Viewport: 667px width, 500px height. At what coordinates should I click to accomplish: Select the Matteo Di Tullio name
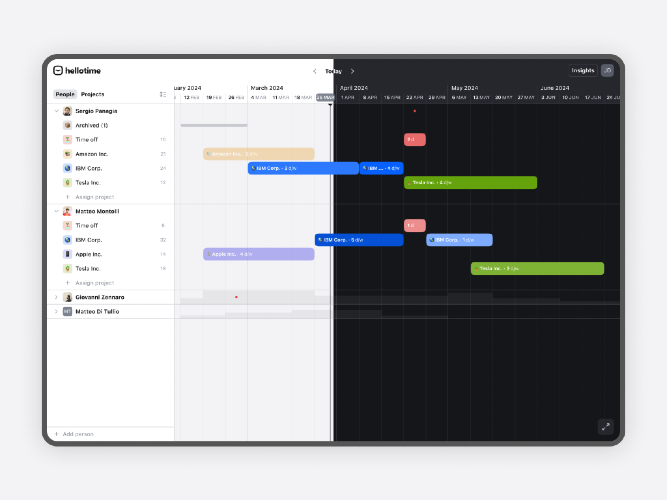[x=97, y=311]
